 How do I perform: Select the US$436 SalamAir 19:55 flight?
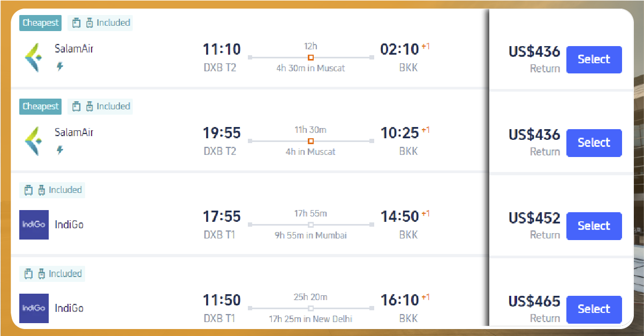594,143
